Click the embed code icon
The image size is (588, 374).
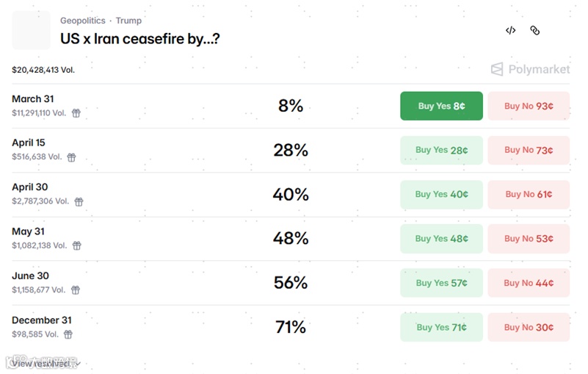[x=510, y=30]
